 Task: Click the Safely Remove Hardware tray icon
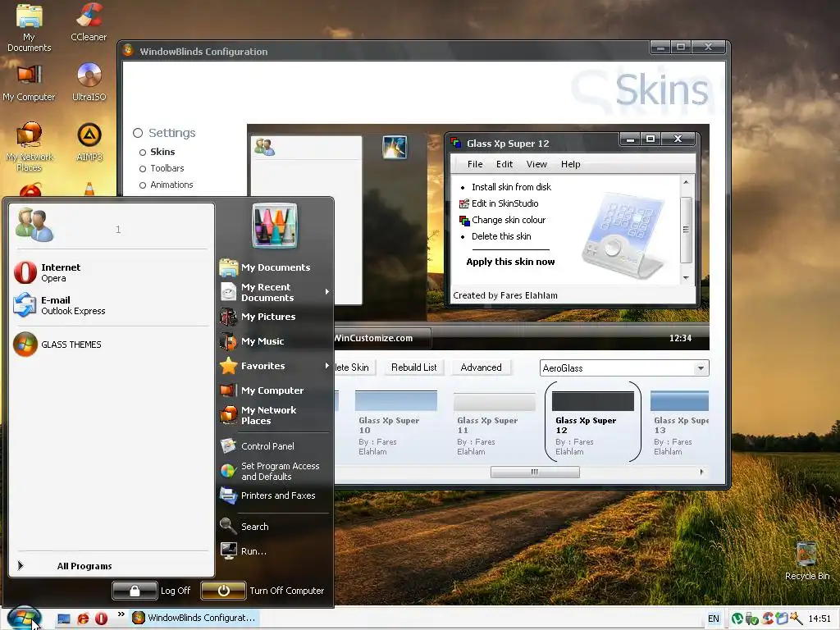(x=751, y=619)
